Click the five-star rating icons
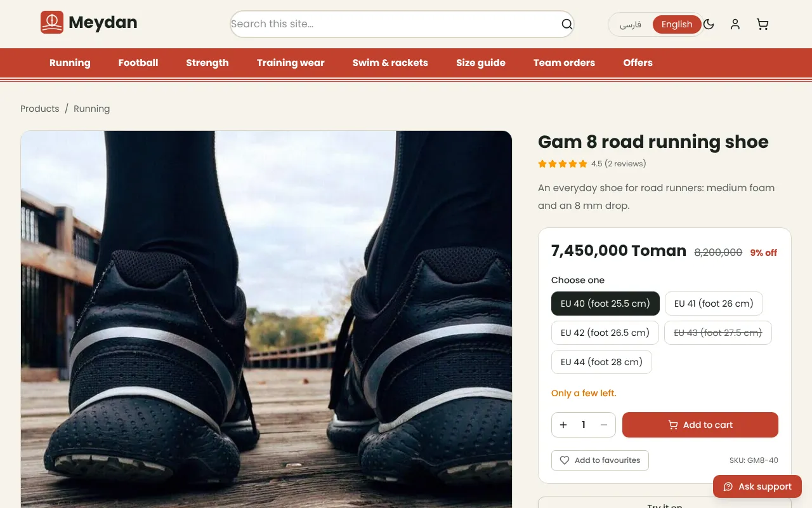Screen dimensions: 812x508 563,164
